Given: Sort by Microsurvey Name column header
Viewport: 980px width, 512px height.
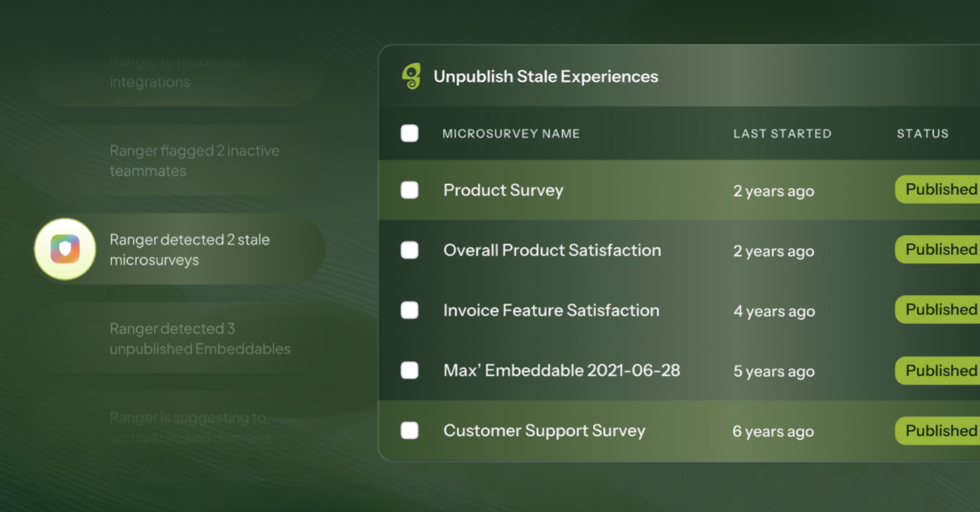Looking at the screenshot, I should (511, 133).
